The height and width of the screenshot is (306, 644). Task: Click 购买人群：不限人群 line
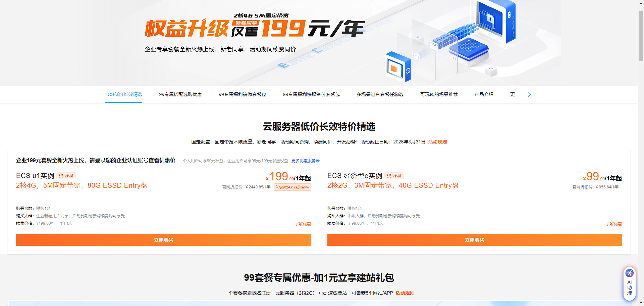pos(374,216)
